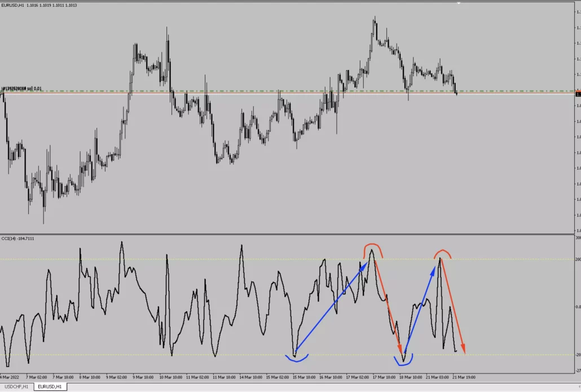Select the short blue arrow rising to 21 Mar peak
This screenshot has height=392, width=581.
(421, 308)
